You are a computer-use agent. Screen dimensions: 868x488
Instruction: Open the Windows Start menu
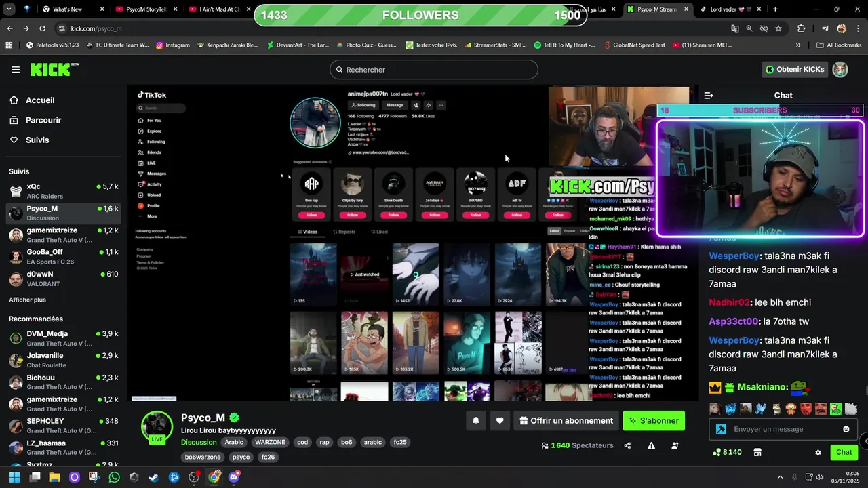point(14,477)
